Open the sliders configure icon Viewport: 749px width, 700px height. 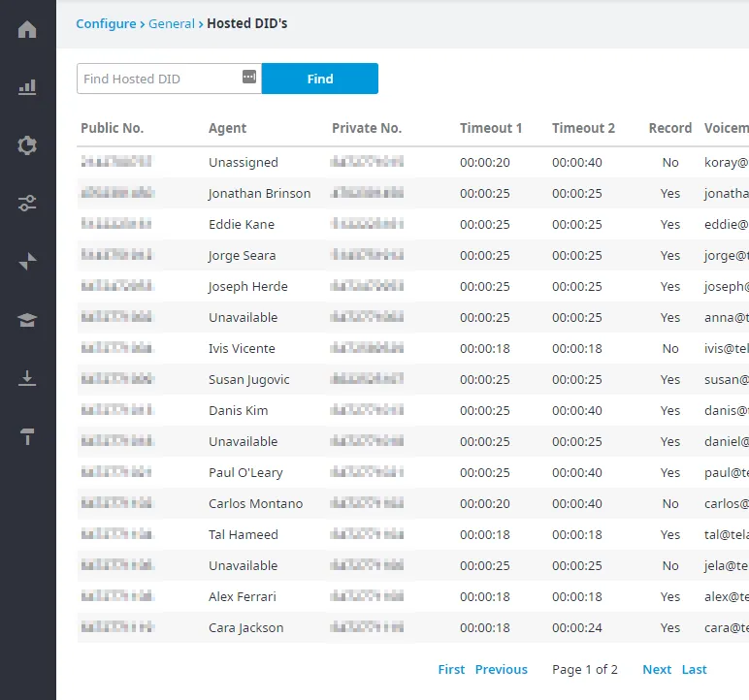27,204
